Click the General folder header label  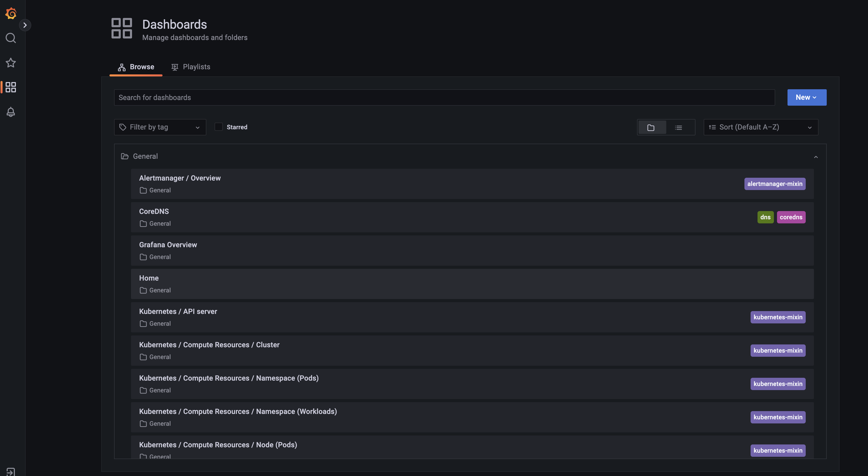click(x=145, y=156)
